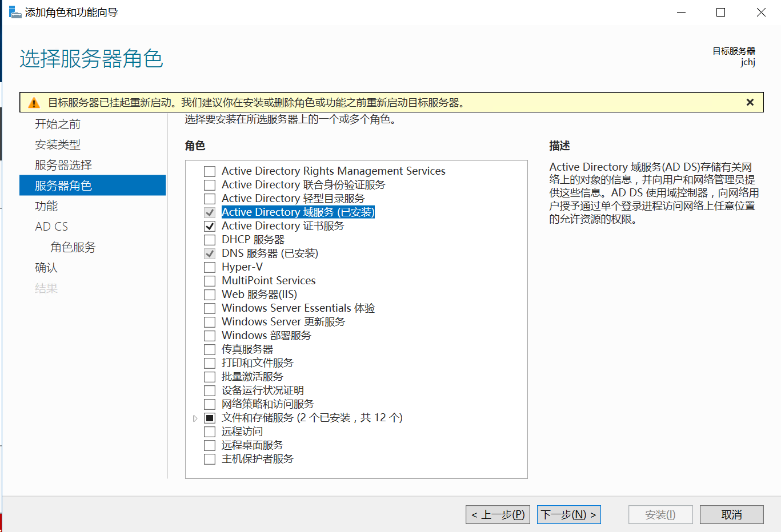Select the Hyper-V role label

pos(242,267)
